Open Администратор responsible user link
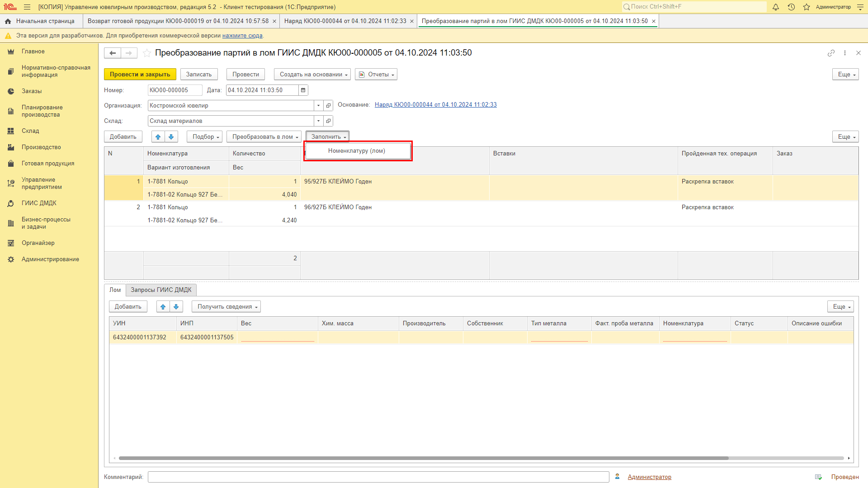This screenshot has width=868, height=488. [x=650, y=477]
